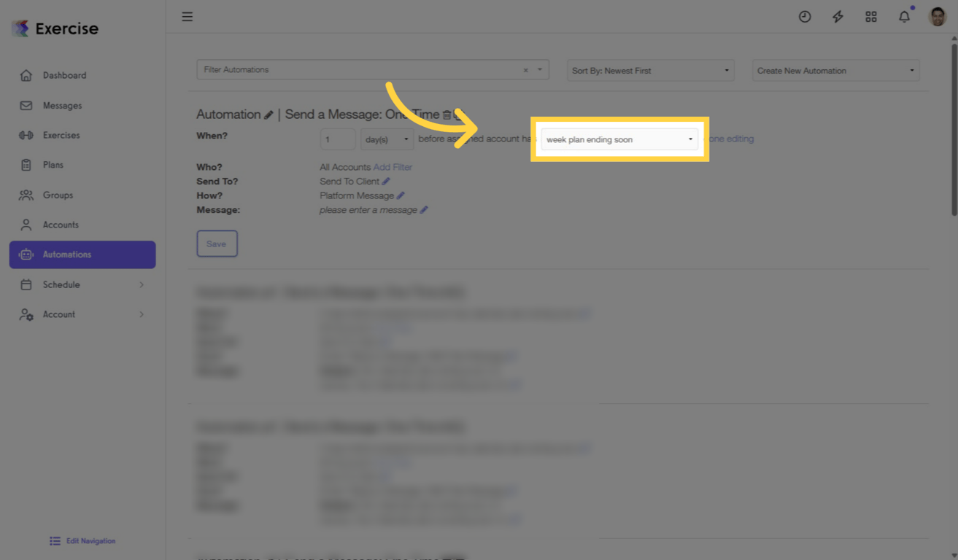The image size is (958, 560).
Task: Click the Dashboard home icon in sidebar
Action: click(26, 75)
